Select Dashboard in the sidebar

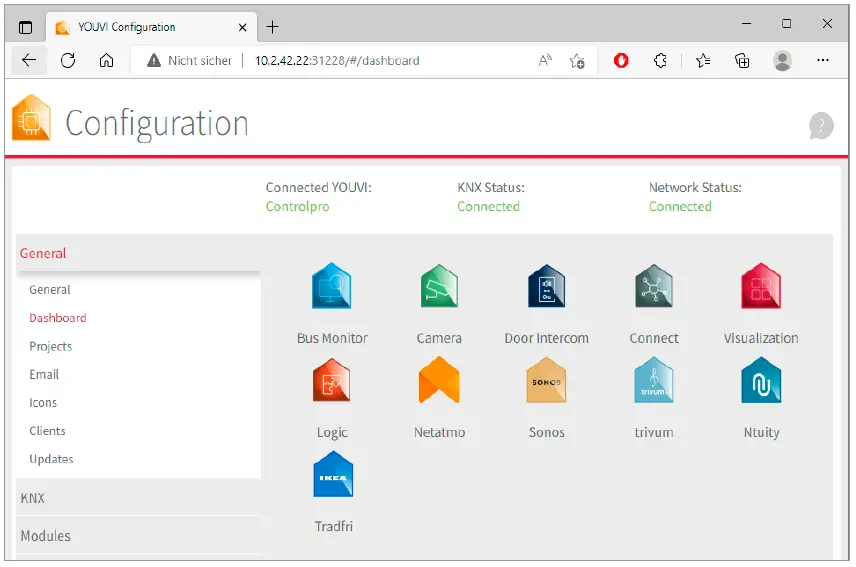57,318
